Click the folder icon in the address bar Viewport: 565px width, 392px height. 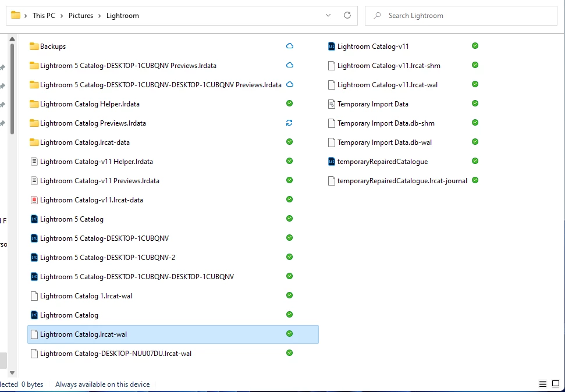point(16,15)
